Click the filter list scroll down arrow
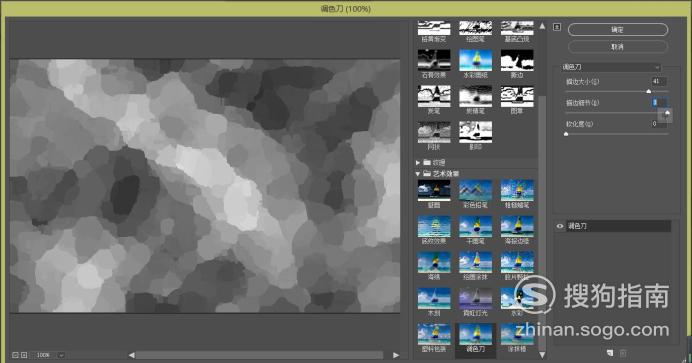Image resolution: width=692 pixels, height=363 pixels. [x=542, y=355]
